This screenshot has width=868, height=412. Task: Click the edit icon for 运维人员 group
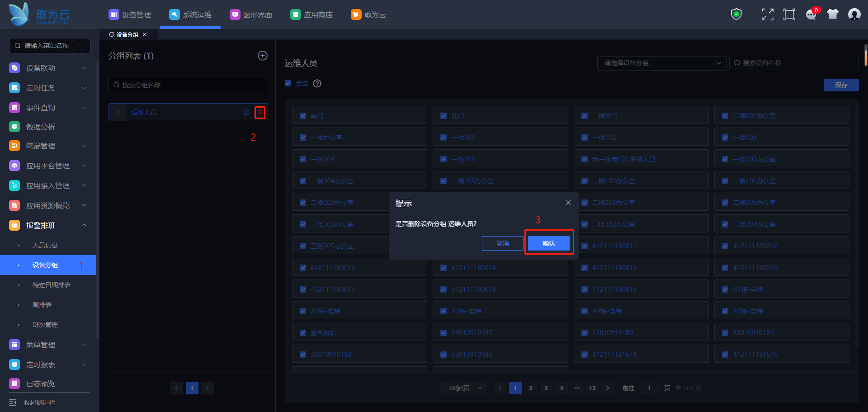click(x=246, y=112)
